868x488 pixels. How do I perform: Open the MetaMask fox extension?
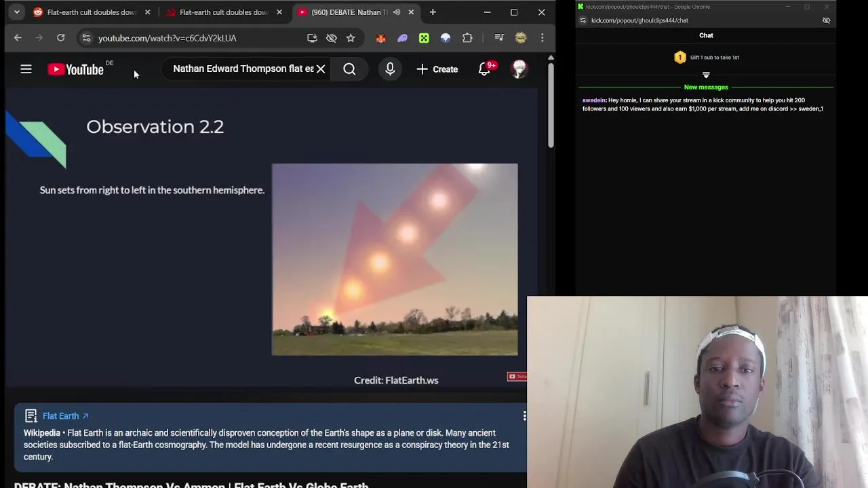click(380, 38)
